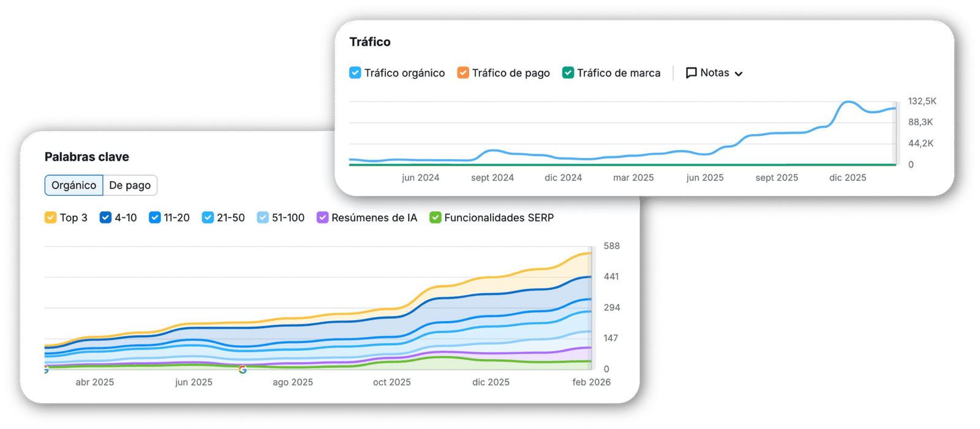Click the Google update marker near ago 2025
Viewport: 980px width, 429px height.
243,369
